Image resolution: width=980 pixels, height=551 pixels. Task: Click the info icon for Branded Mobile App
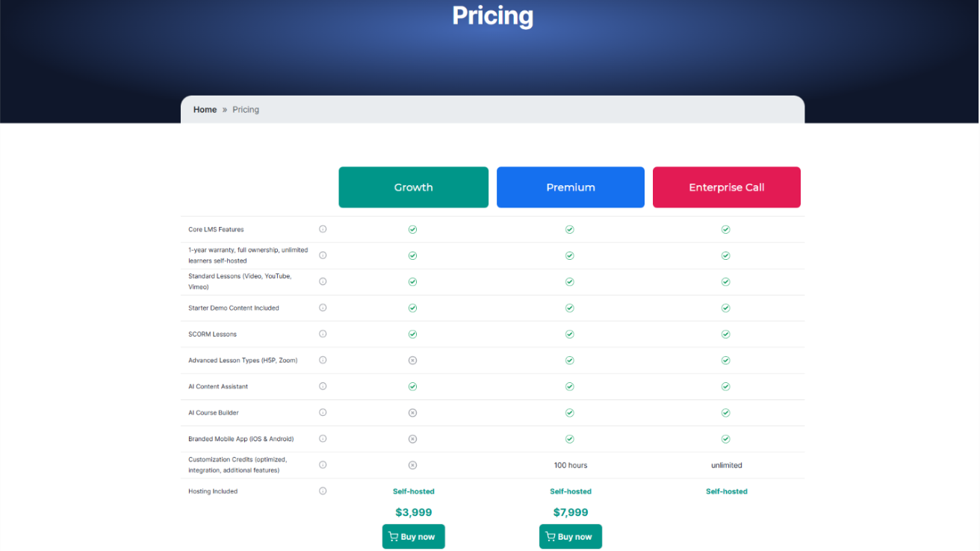coord(322,439)
